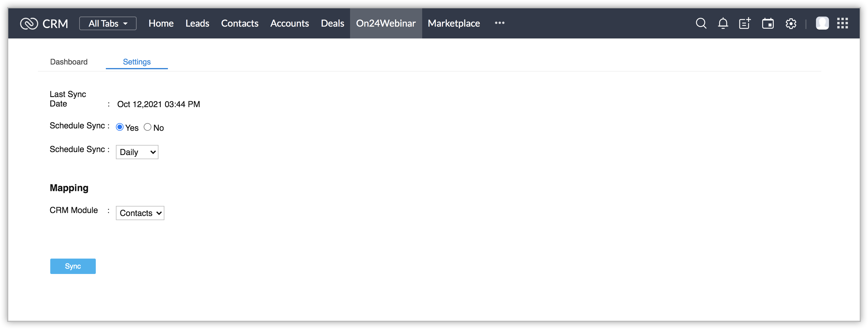The image size is (868, 329).
Task: Switch to the Dashboard tab
Action: coord(69,62)
